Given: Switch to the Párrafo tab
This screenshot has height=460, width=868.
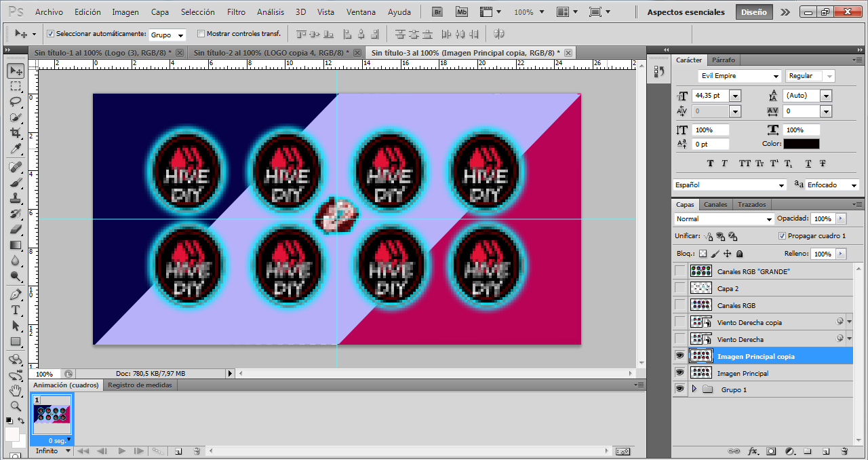Looking at the screenshot, I should 724,60.
